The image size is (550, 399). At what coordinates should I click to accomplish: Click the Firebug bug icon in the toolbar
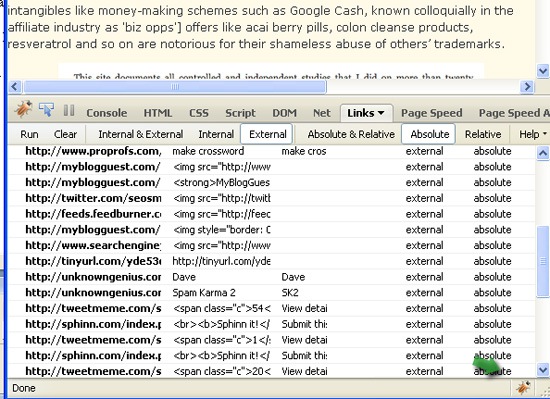tap(23, 109)
